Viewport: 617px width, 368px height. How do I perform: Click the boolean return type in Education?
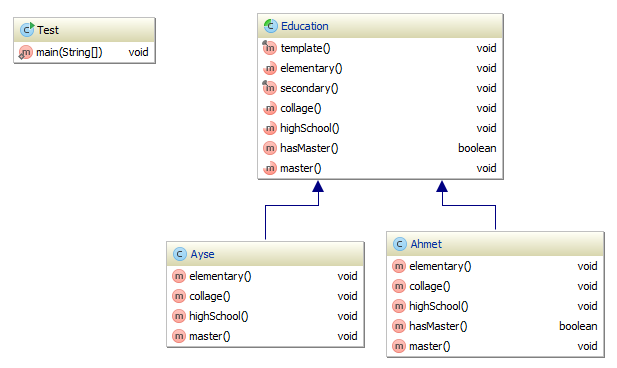coord(477,148)
